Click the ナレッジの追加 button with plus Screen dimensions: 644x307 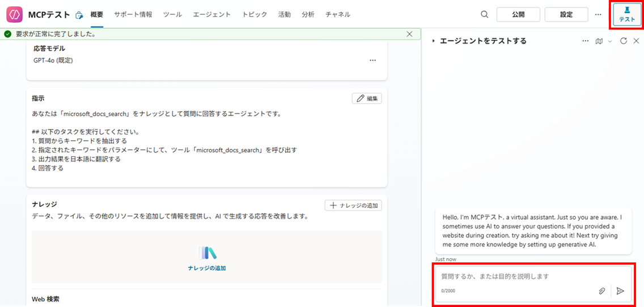click(x=353, y=205)
